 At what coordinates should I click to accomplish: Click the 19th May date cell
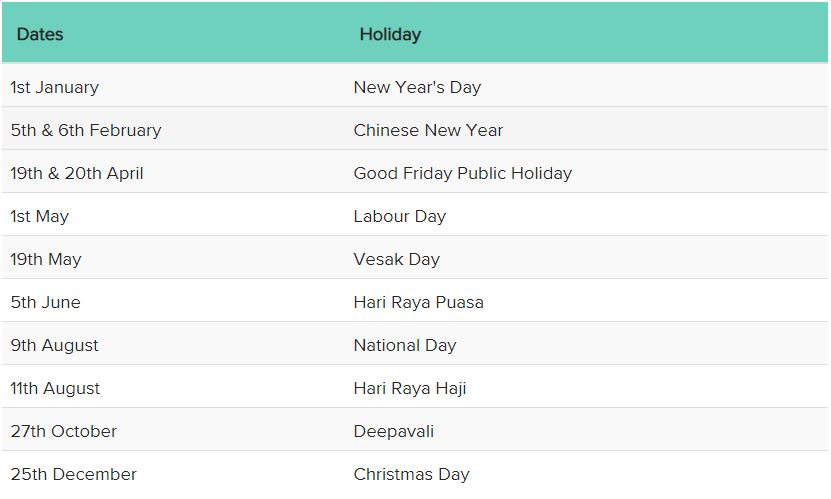[x=46, y=259]
